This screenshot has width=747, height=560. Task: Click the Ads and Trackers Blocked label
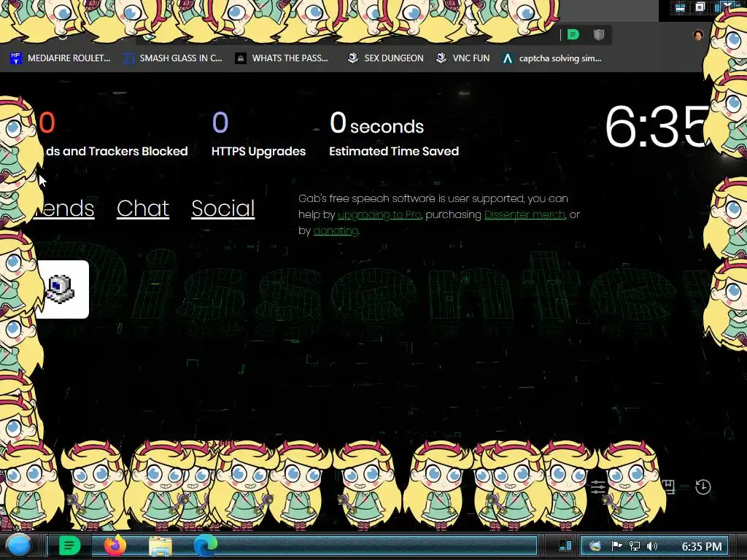point(115,152)
